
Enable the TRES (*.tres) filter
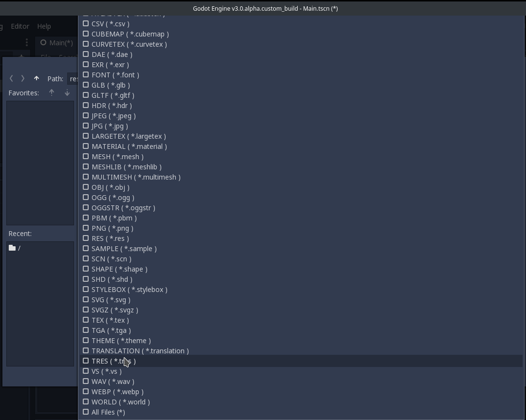(x=86, y=361)
